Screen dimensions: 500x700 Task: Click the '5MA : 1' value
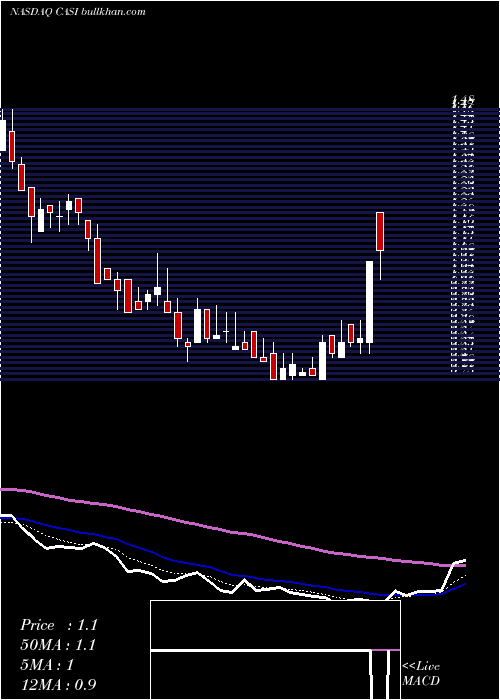pyautogui.click(x=47, y=665)
